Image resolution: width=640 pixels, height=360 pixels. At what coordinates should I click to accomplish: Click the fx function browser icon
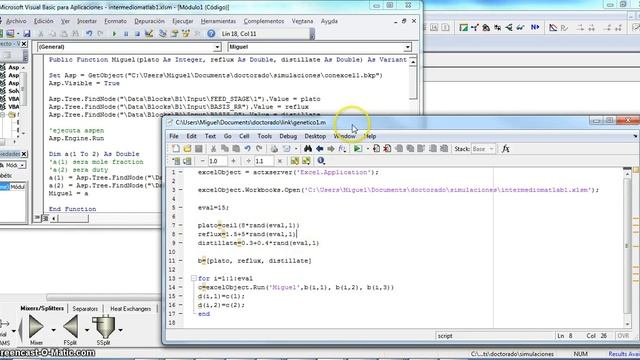[x=505, y=149]
